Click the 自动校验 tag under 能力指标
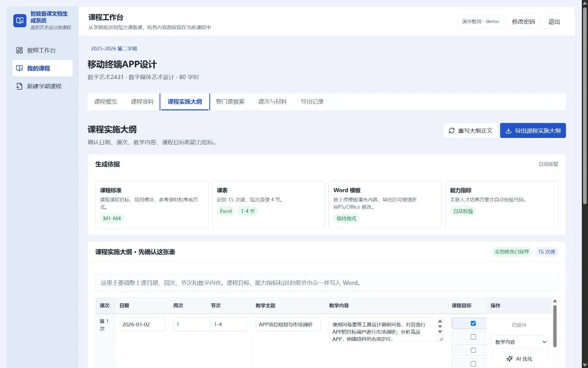The width and height of the screenshot is (588, 368). tap(463, 211)
